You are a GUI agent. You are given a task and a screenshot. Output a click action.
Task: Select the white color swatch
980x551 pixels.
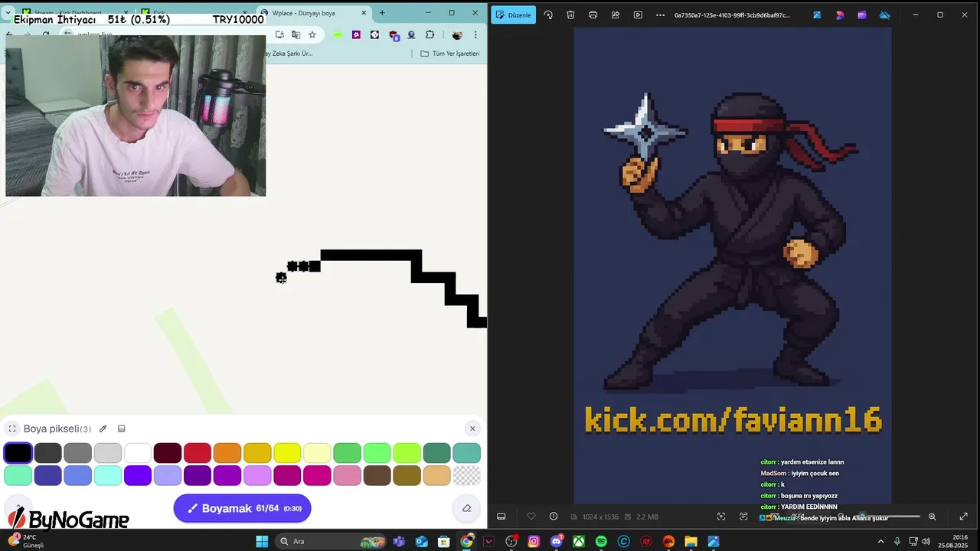pos(138,453)
